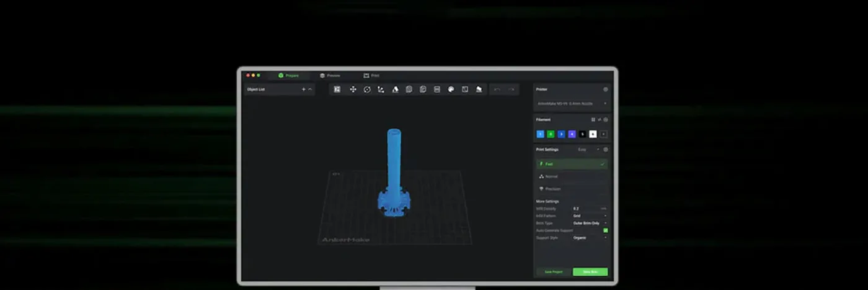Add a new filament slot
The image size is (868, 290).
pos(603,134)
